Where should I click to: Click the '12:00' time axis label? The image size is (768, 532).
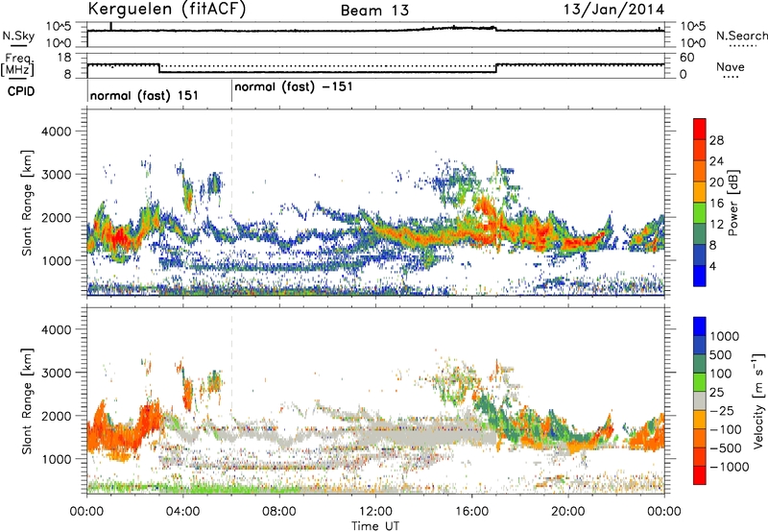pyautogui.click(x=375, y=512)
